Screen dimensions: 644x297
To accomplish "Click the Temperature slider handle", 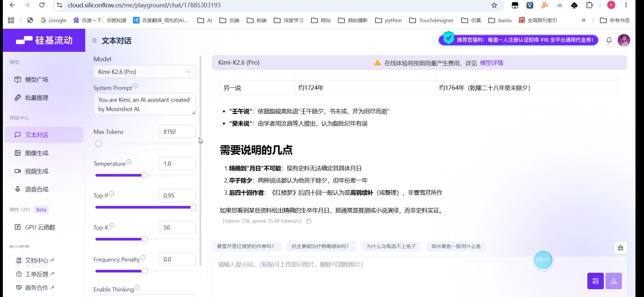I will point(144,175).
